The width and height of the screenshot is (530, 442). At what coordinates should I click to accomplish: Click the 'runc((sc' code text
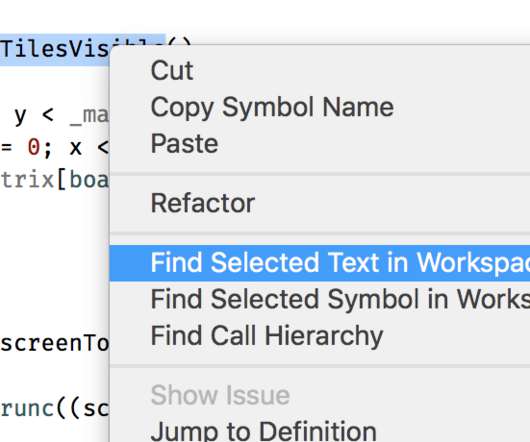click(54, 409)
